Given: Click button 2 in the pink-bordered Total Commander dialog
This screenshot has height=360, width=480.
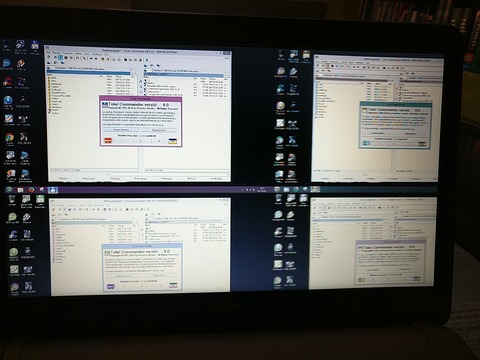Looking at the screenshot, I should 140,141.
